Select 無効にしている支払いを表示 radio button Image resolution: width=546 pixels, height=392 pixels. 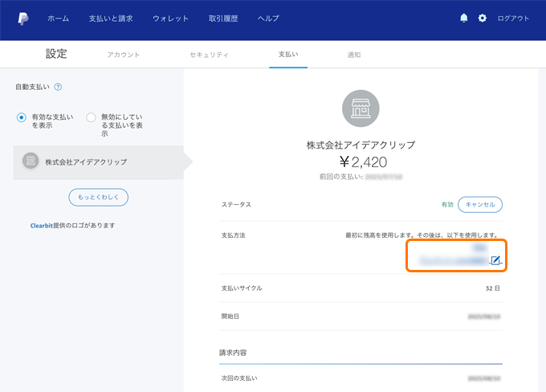coord(91,117)
